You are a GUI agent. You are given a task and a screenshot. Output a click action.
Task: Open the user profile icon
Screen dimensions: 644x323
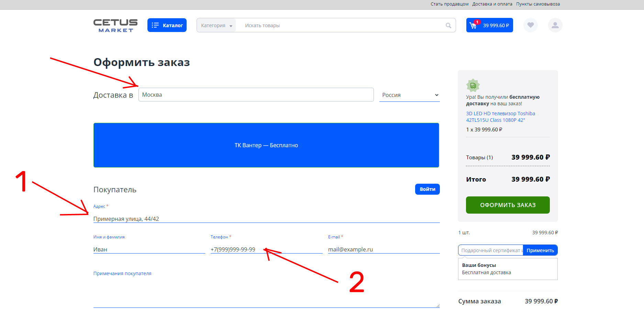pos(555,25)
